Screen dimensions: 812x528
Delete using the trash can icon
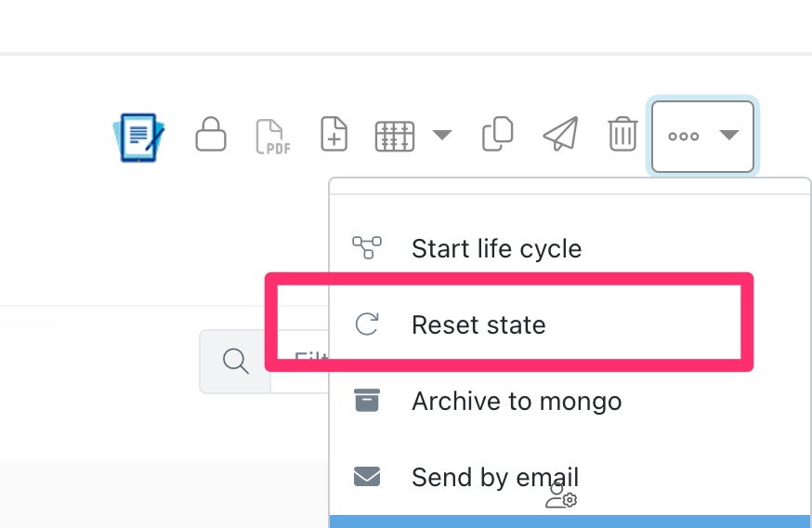point(622,136)
